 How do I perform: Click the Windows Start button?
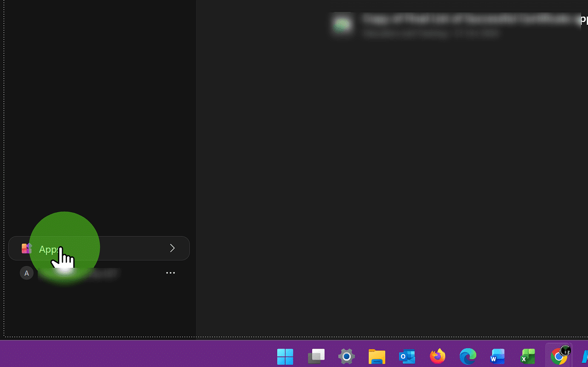pos(285,356)
